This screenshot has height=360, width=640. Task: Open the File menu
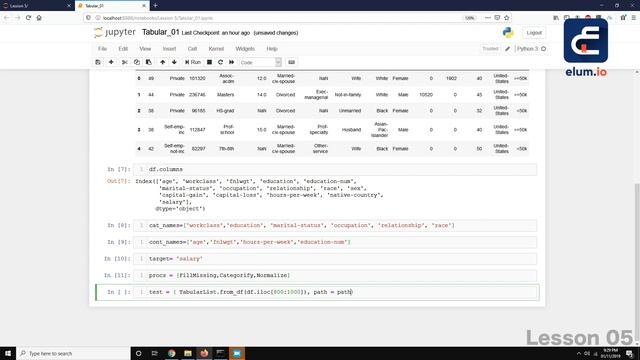coord(102,49)
